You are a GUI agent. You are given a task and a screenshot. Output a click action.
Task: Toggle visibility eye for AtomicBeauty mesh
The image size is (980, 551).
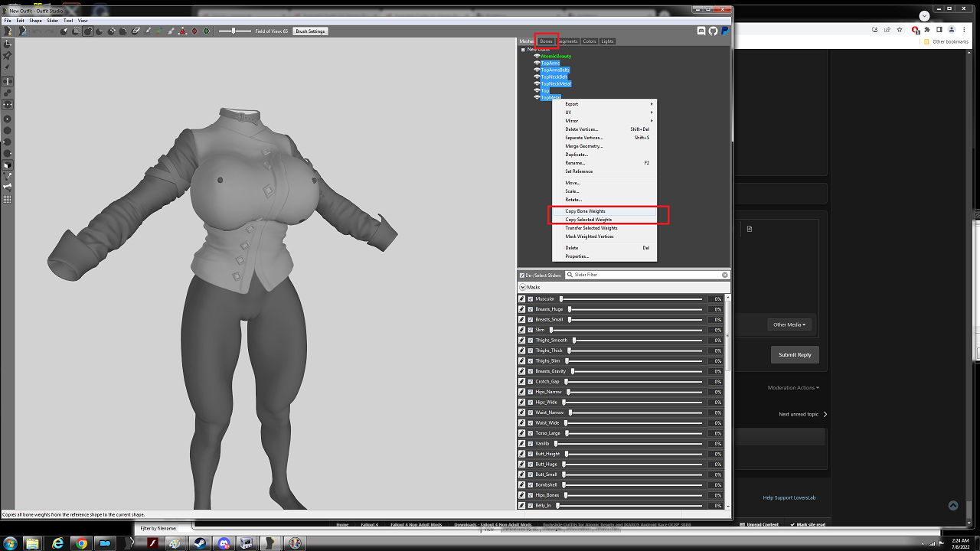537,56
